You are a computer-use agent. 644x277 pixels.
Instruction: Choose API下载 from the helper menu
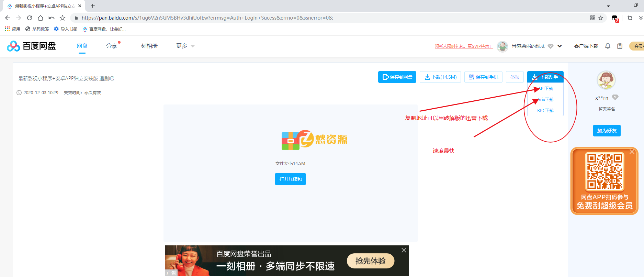[x=545, y=89]
